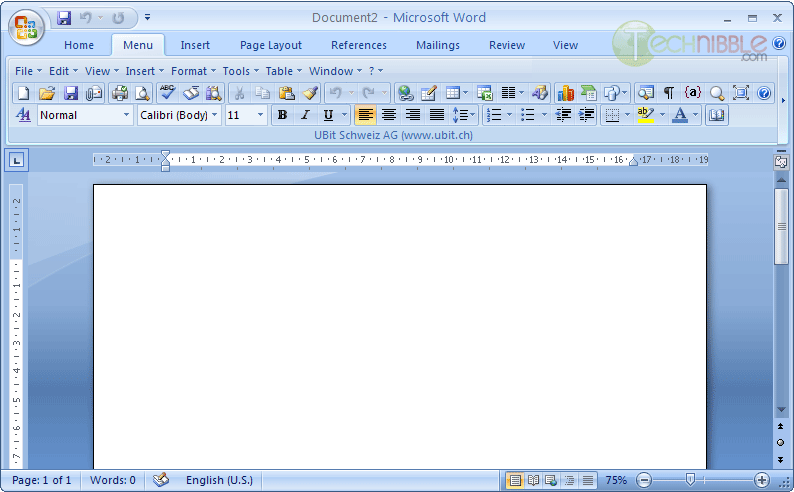The height and width of the screenshot is (492, 794).
Task: Open Print Preview from the toolbar
Action: pos(143,93)
